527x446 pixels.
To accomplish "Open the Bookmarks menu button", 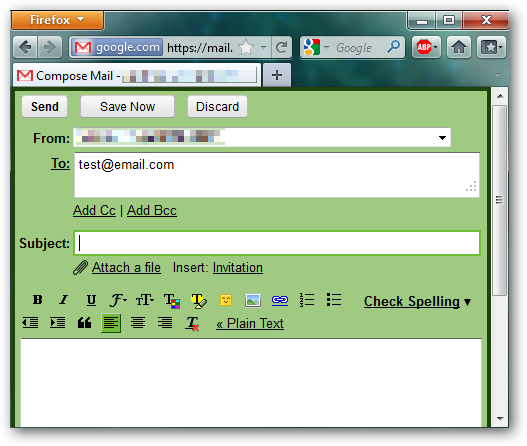I will pos(491,47).
